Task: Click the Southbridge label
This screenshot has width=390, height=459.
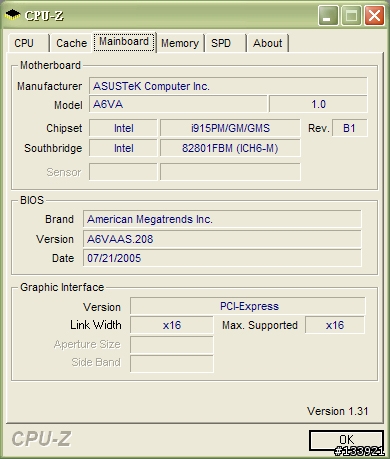Action: 53,148
